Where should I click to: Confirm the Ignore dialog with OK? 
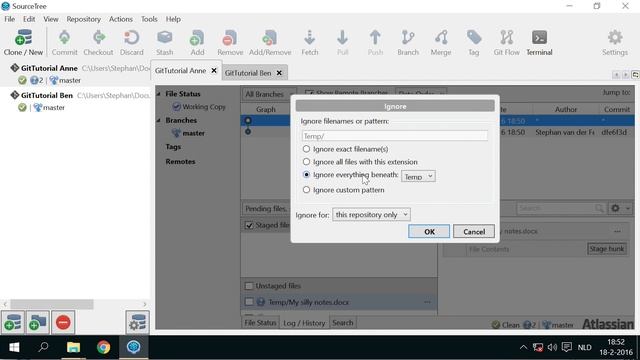click(x=429, y=231)
